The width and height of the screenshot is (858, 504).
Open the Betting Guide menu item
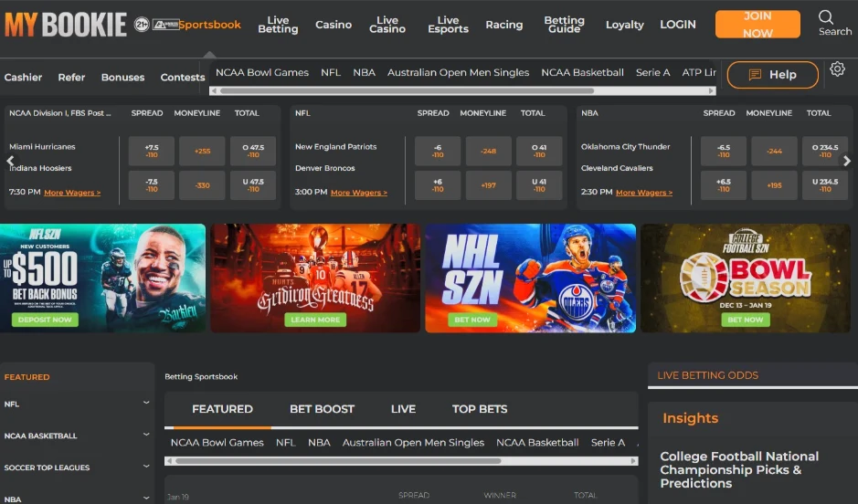coord(564,25)
